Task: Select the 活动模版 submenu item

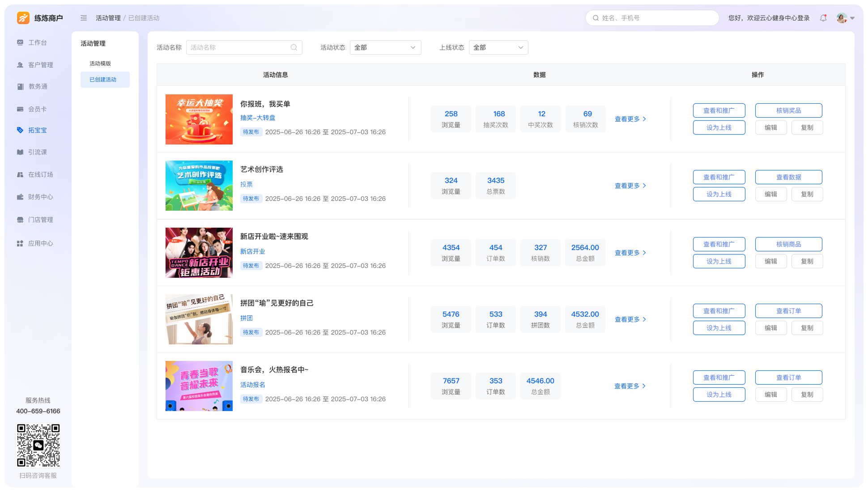Action: pyautogui.click(x=100, y=64)
